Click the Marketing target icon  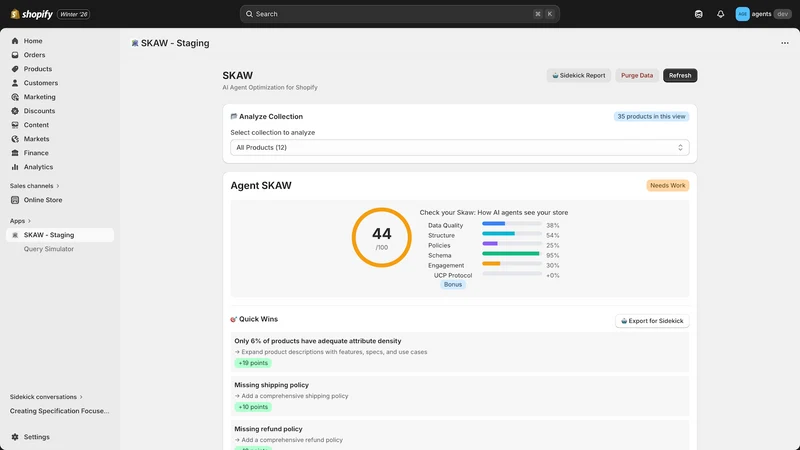click(15, 97)
